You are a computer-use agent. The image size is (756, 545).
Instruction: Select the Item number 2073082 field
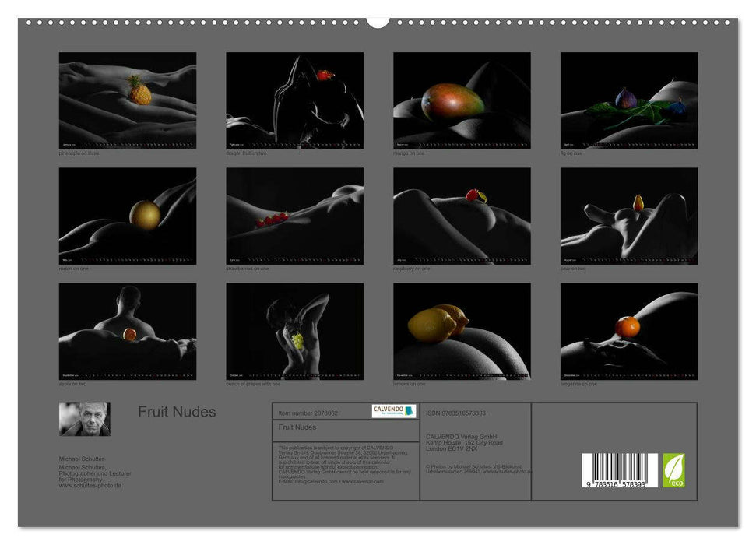[x=309, y=411]
